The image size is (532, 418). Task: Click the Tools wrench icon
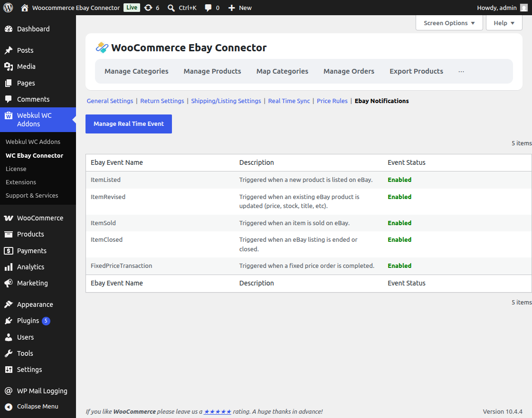tap(9, 353)
